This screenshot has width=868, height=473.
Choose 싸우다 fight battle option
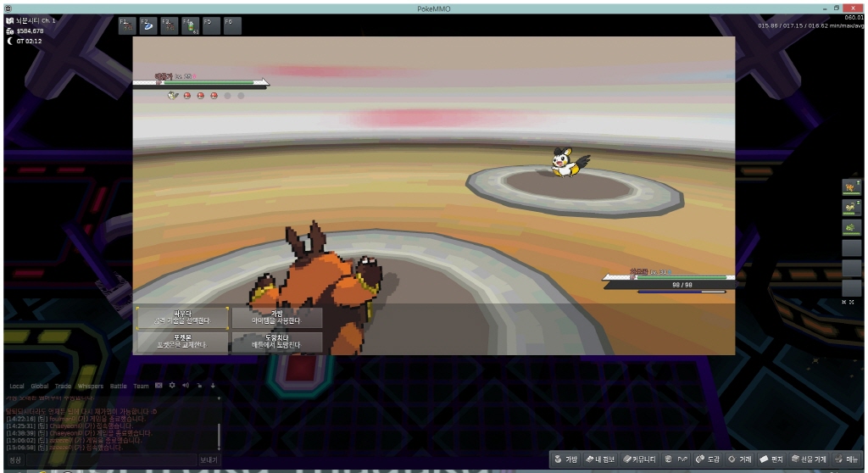[183, 318]
